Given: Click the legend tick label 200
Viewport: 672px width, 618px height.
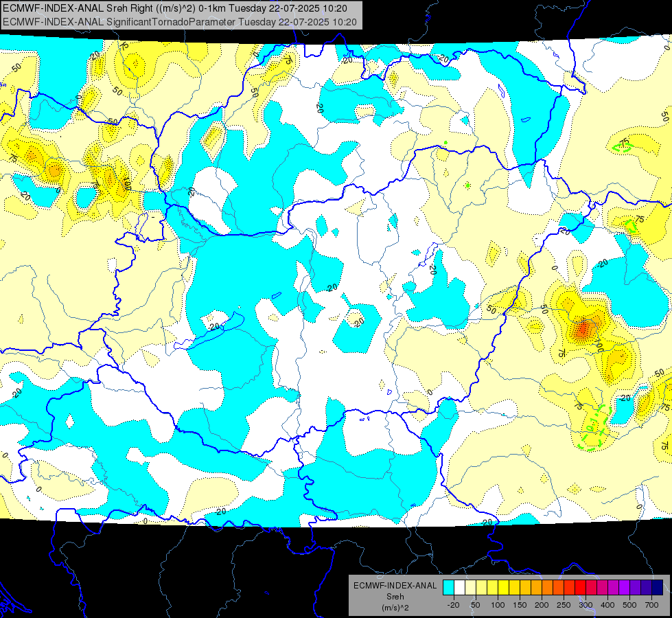Looking at the screenshot, I should 542,605.
